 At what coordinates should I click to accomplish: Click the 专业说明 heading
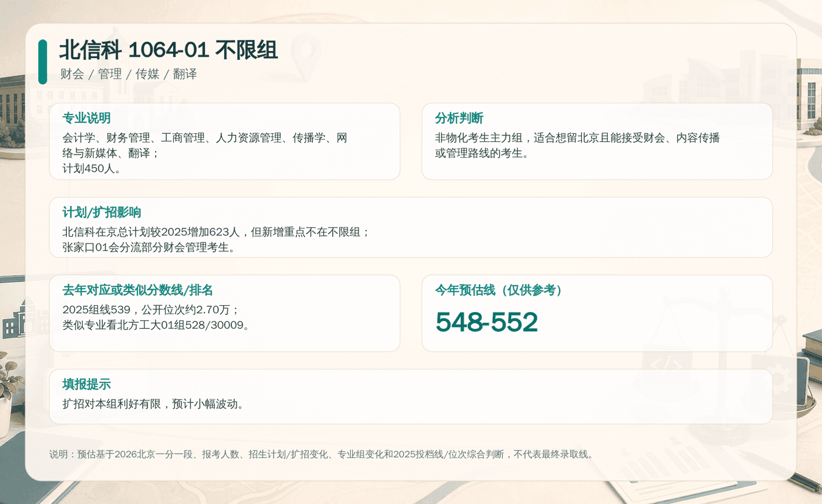pos(86,118)
